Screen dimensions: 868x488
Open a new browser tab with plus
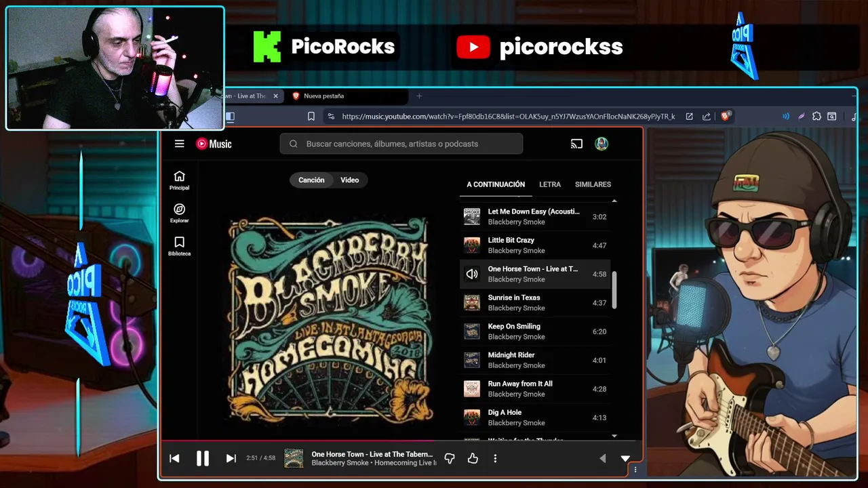tap(419, 96)
